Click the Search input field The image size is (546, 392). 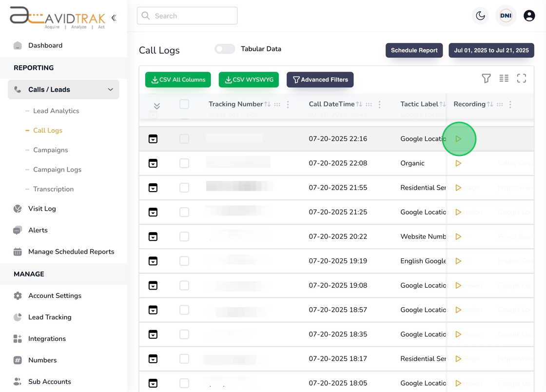coord(187,16)
